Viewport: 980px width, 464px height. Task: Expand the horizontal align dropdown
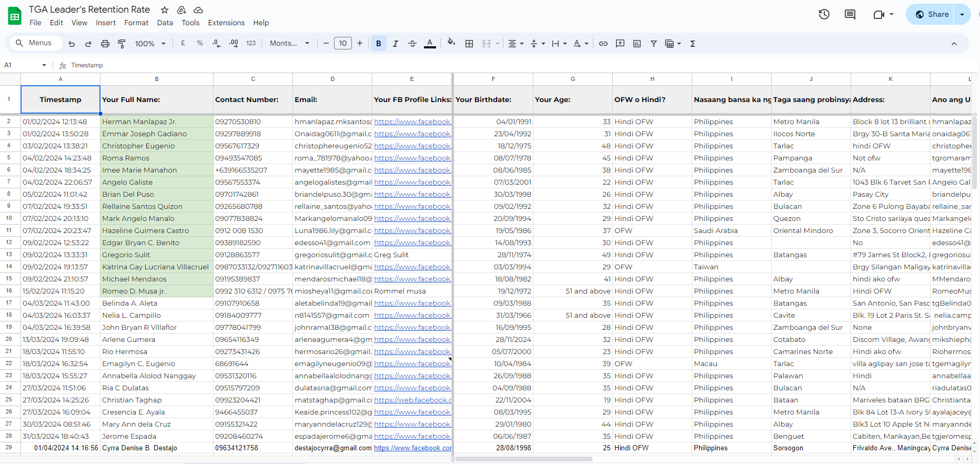coord(516,44)
